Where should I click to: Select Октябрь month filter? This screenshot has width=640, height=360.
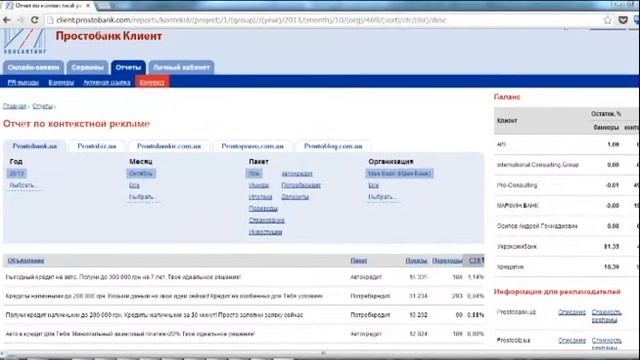click(141, 173)
